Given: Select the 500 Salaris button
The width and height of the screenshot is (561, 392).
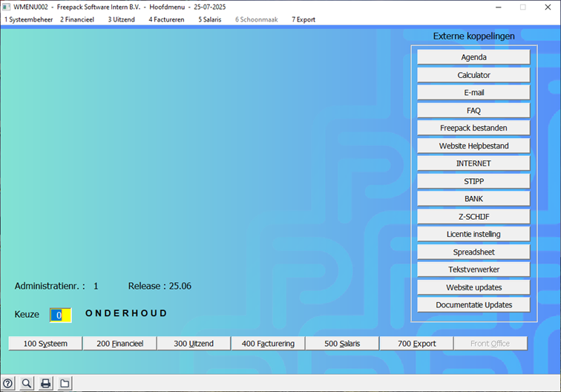Looking at the screenshot, I should (x=342, y=344).
